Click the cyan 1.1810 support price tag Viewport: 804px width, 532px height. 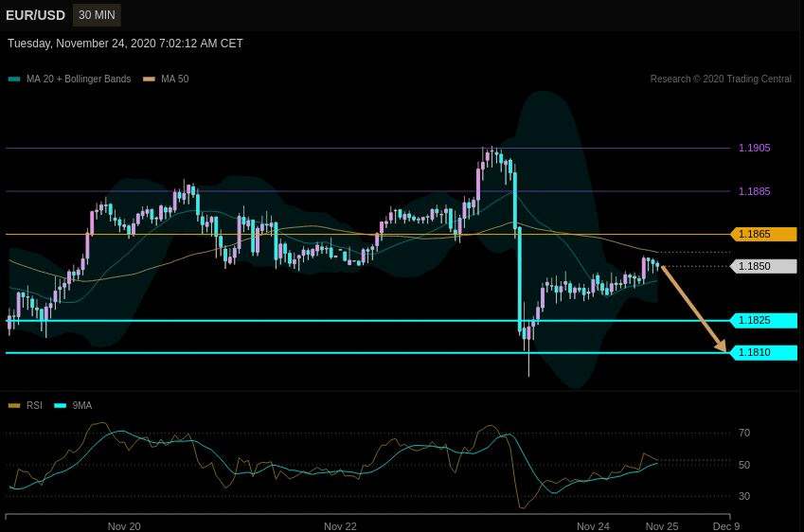tap(764, 352)
